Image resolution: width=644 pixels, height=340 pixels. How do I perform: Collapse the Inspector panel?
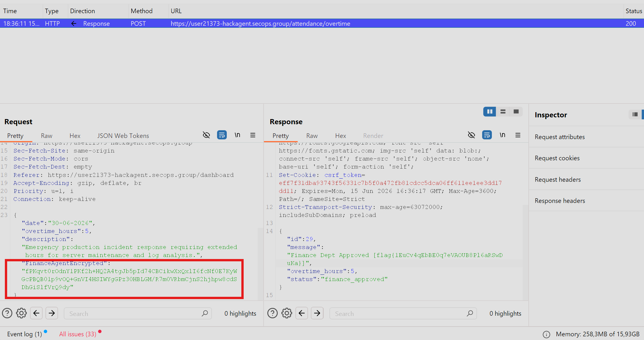click(x=635, y=114)
